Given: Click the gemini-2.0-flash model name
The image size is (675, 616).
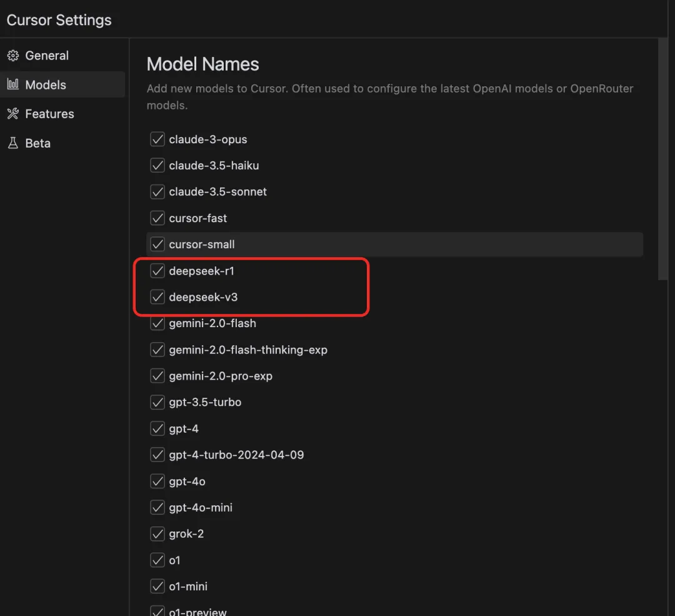Looking at the screenshot, I should point(212,323).
